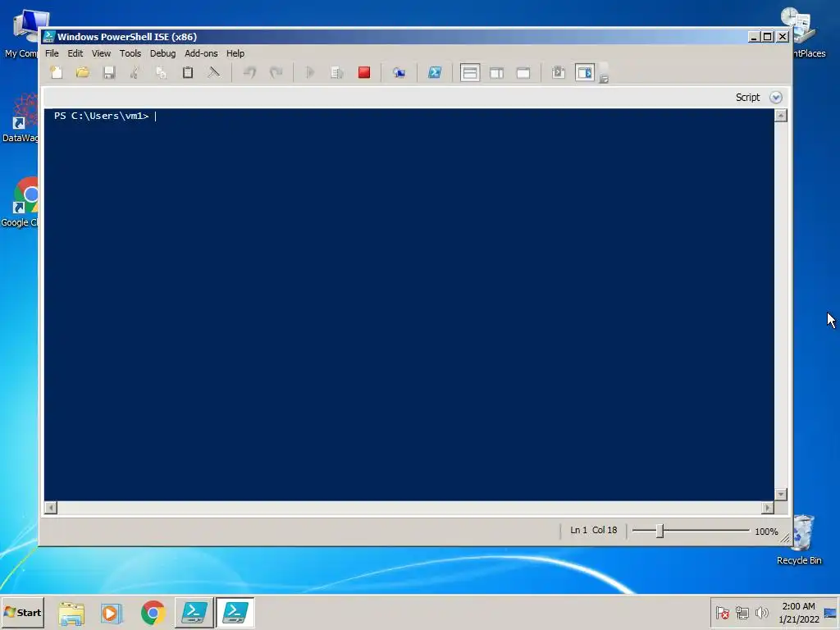This screenshot has height=630, width=840.
Task: Maximize the PowerShell ISE window
Action: point(768,36)
